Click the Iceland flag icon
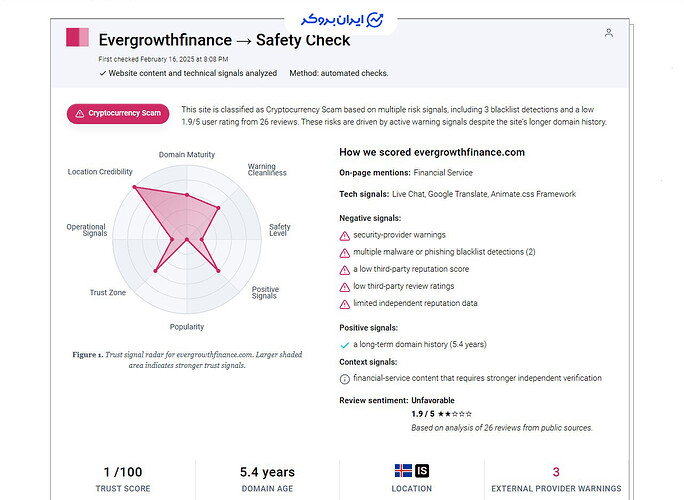This screenshot has width=684, height=500. 403,471
